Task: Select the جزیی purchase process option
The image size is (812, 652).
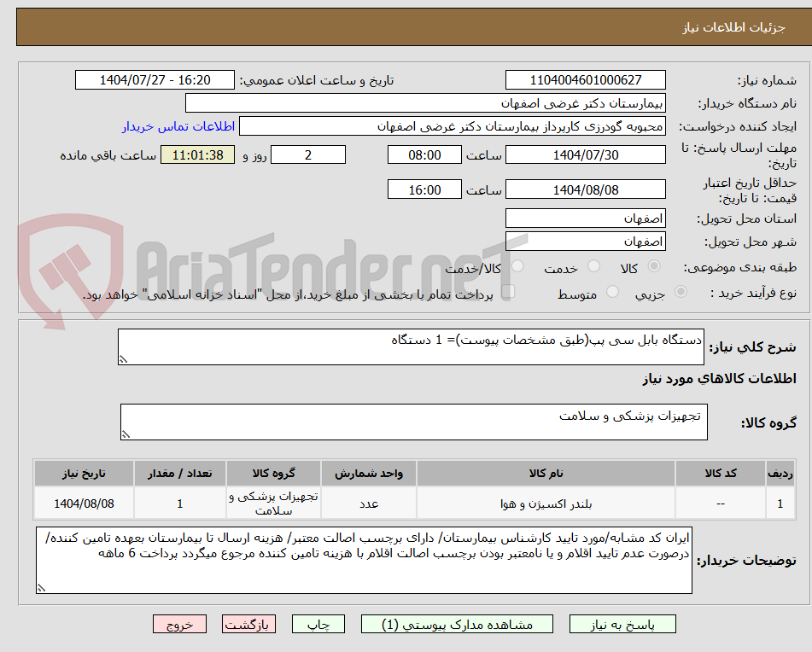Action: pos(681,292)
